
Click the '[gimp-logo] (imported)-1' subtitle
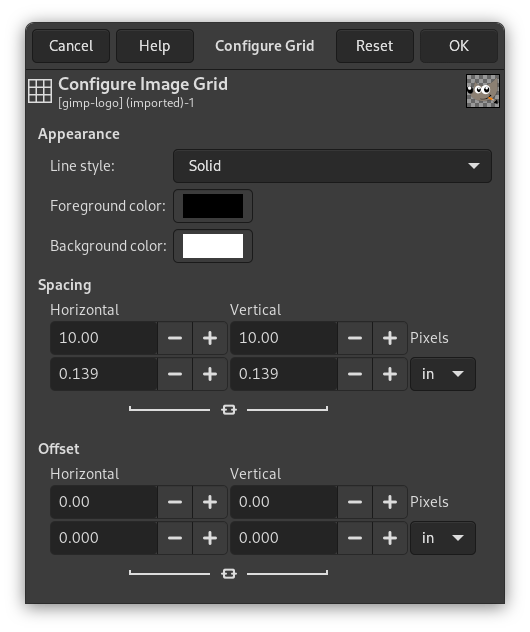click(126, 103)
